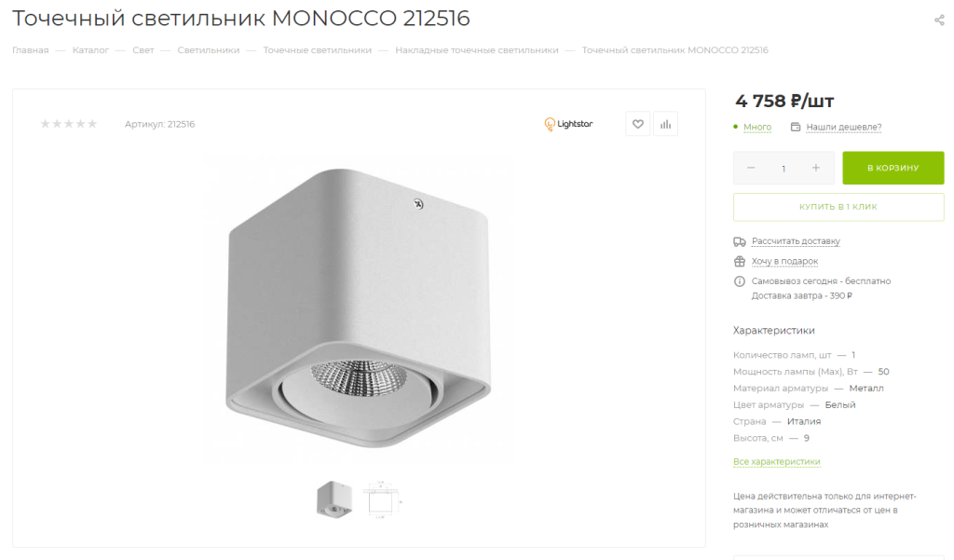Image resolution: width=954 pixels, height=560 pixels.
Task: Open Рассчитать доставку link
Action: 796,241
